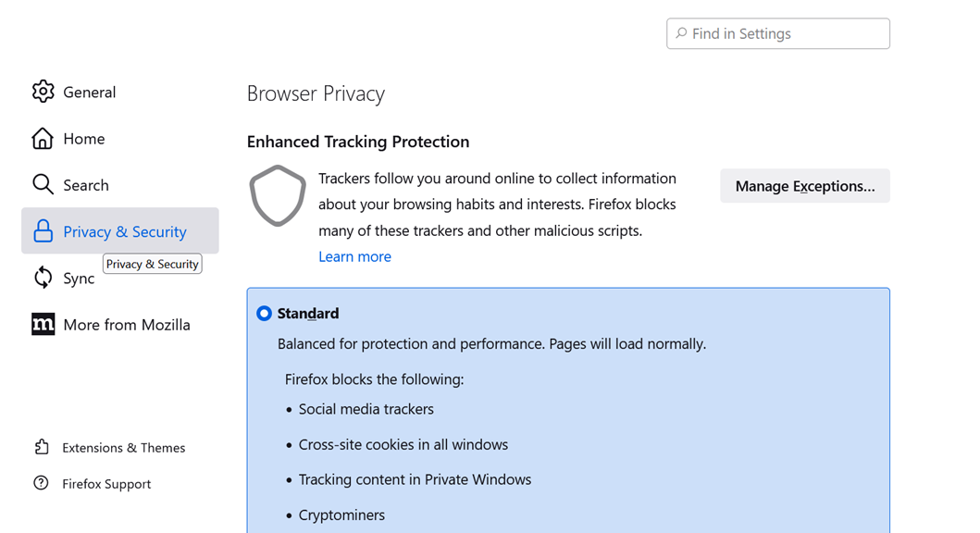This screenshot has width=980, height=533.
Task: Open the Sync settings category
Action: coord(79,279)
